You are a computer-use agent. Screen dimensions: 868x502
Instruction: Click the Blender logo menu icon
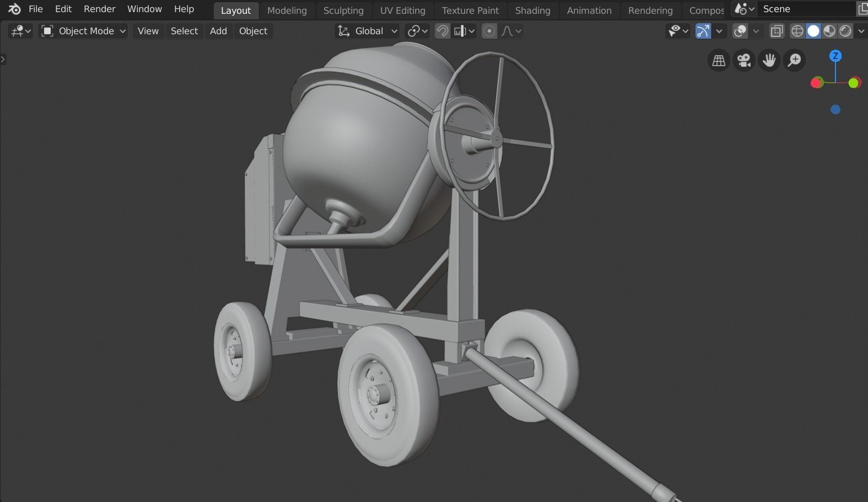(x=15, y=9)
